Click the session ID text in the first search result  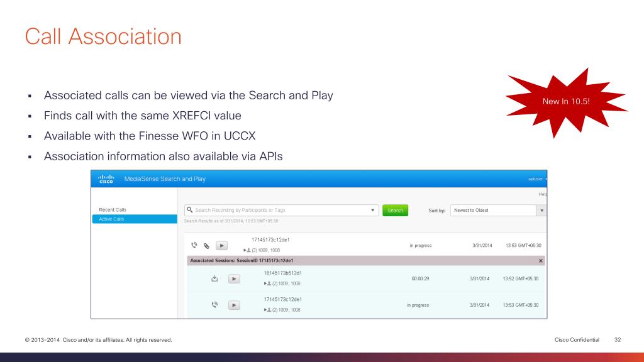pos(270,239)
